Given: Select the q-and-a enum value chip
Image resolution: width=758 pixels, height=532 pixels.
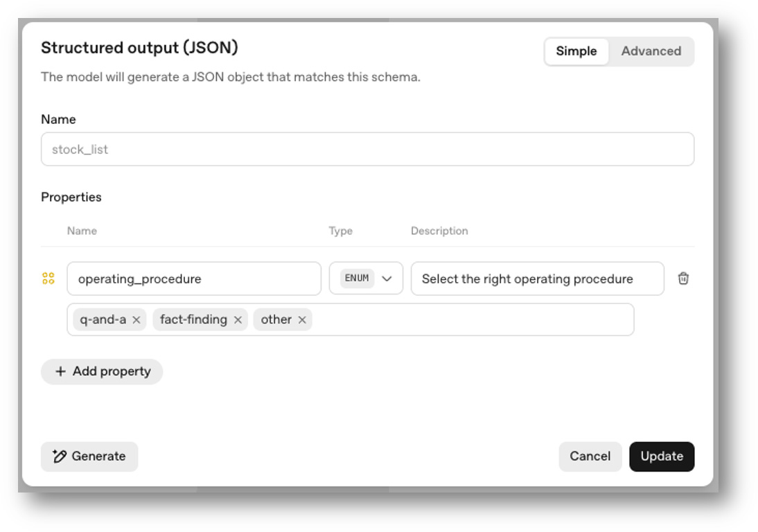Looking at the screenshot, I should coord(103,320).
